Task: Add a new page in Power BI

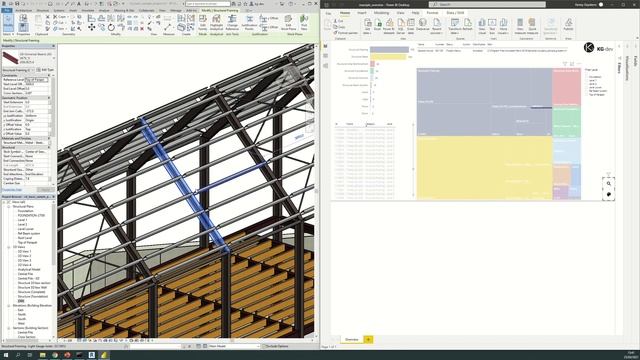Action: [x=368, y=340]
